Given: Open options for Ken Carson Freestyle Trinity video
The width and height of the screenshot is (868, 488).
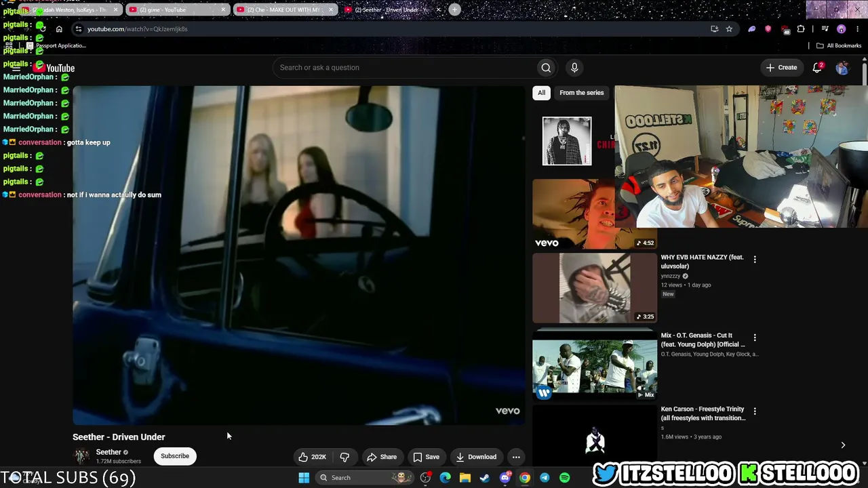Looking at the screenshot, I should 755,411.
